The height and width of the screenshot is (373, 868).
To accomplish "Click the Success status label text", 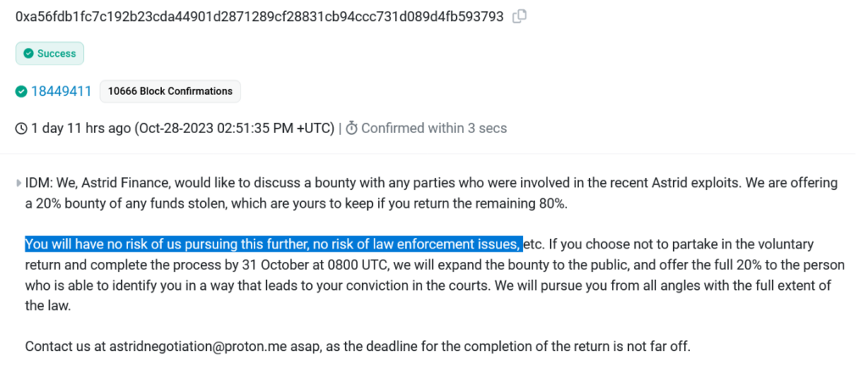I will 57,53.
